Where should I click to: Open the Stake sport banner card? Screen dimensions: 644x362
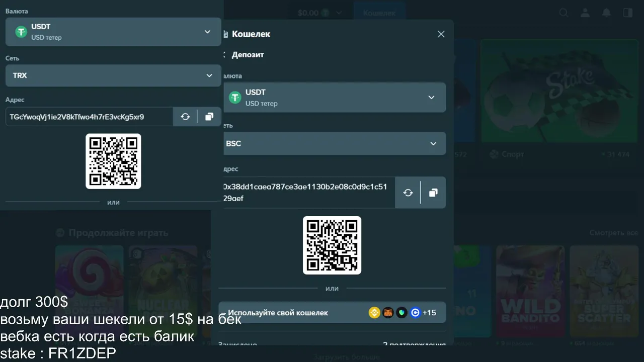click(559, 90)
